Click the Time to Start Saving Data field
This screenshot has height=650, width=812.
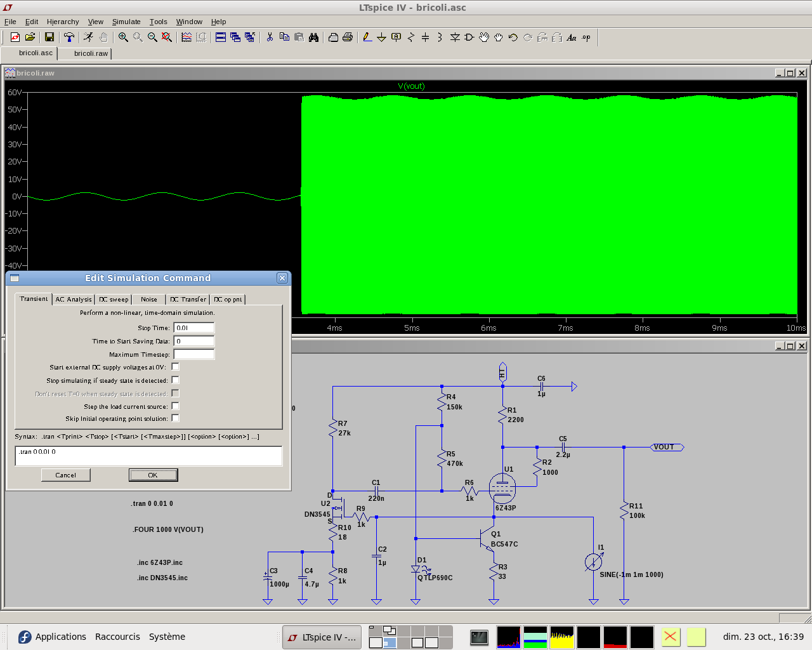[194, 341]
